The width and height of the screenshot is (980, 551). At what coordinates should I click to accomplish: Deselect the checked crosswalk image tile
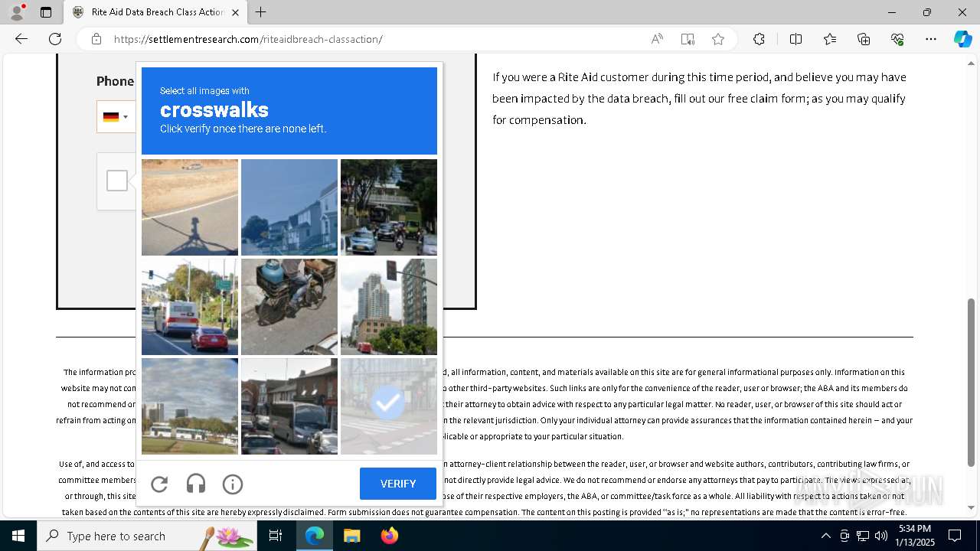[389, 406]
